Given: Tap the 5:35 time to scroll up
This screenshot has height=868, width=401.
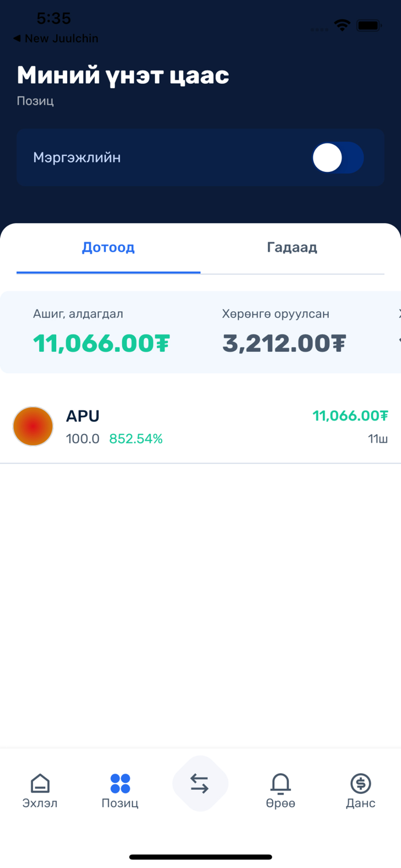Looking at the screenshot, I should (51, 19).
